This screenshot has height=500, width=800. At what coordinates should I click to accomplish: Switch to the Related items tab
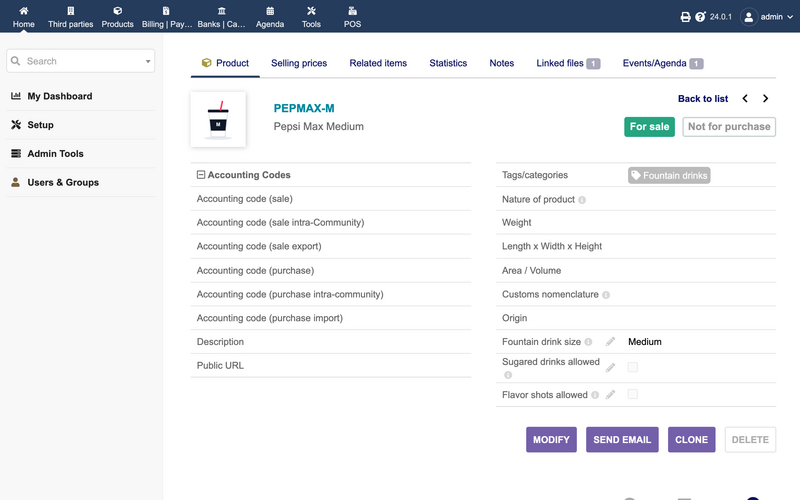click(x=378, y=63)
